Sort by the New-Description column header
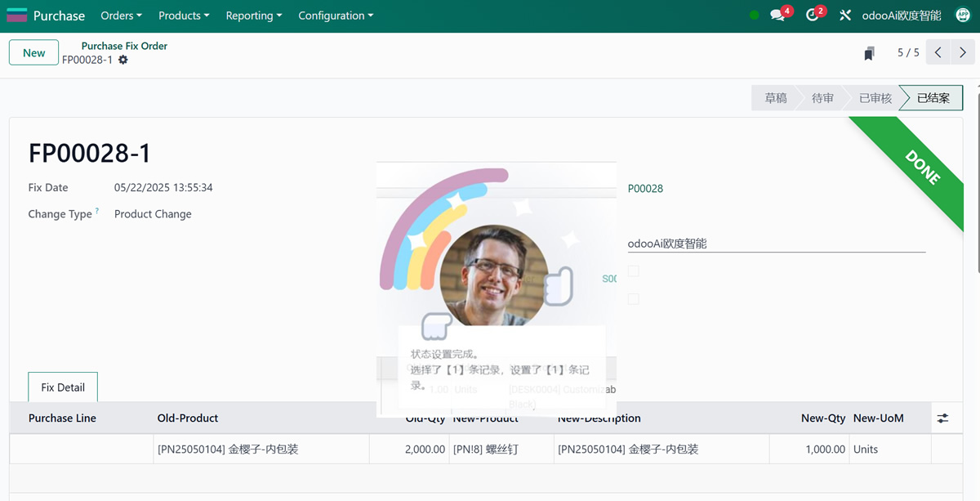Viewport: 980px width, 501px height. (599, 418)
